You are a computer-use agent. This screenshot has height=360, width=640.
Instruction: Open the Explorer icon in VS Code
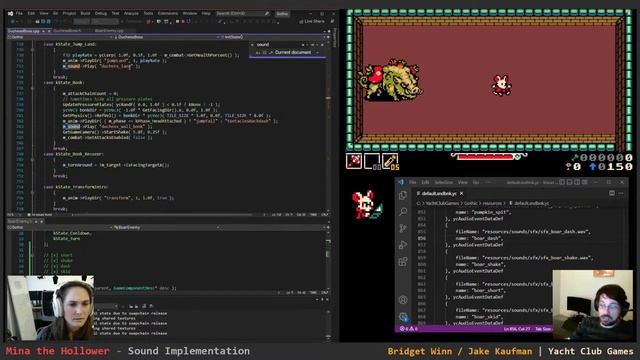coord(403,196)
